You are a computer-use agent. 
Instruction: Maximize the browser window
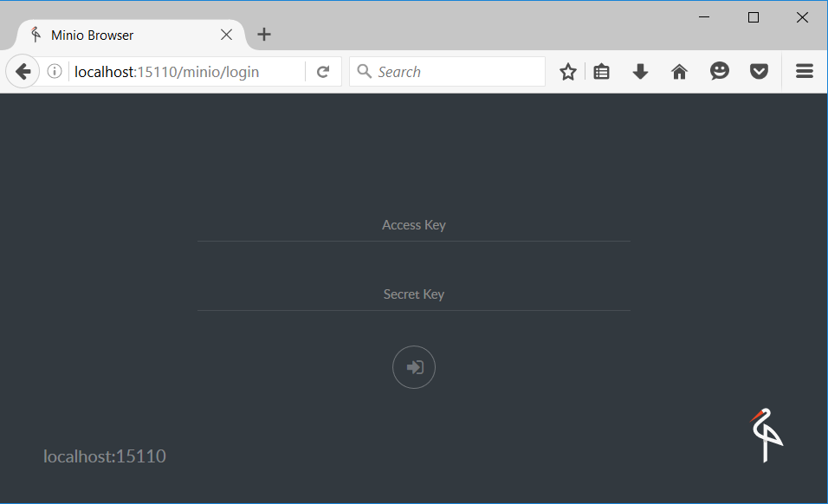[x=754, y=17]
